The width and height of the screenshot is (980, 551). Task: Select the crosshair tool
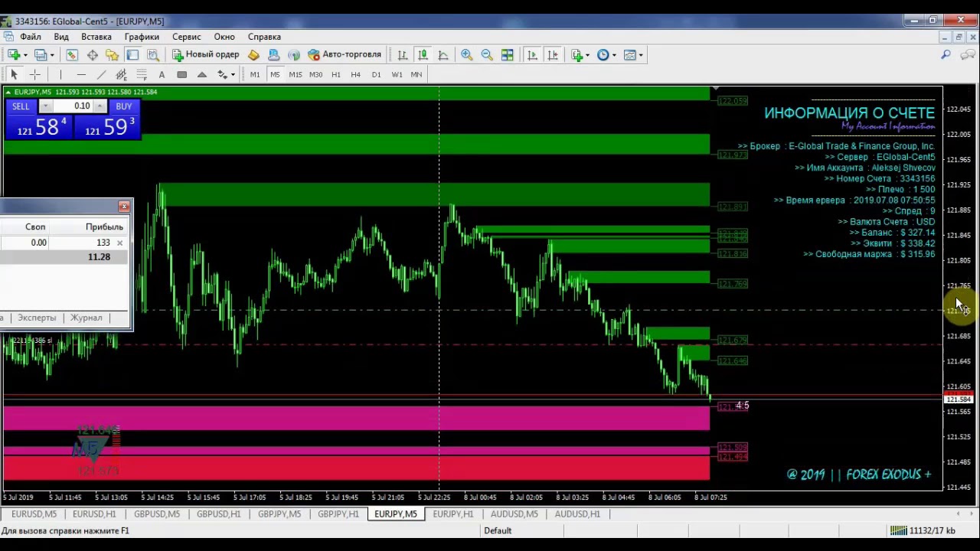pyautogui.click(x=34, y=74)
